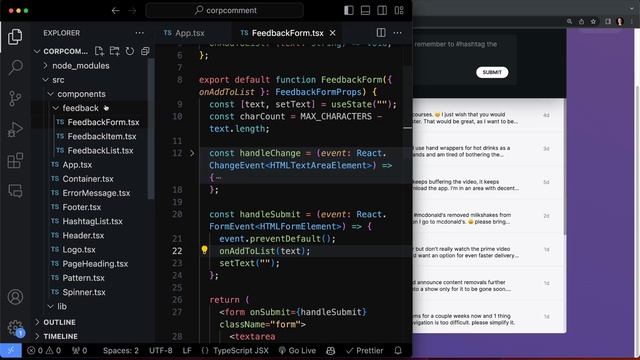The image size is (640, 360).
Task: Collapse all folders in Explorer
Action: [x=145, y=51]
